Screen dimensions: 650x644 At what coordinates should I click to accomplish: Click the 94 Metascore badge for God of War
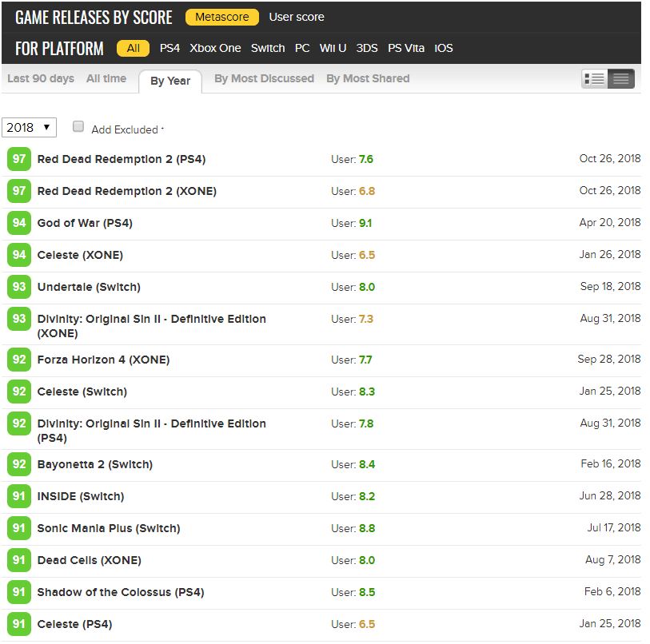pyautogui.click(x=18, y=223)
